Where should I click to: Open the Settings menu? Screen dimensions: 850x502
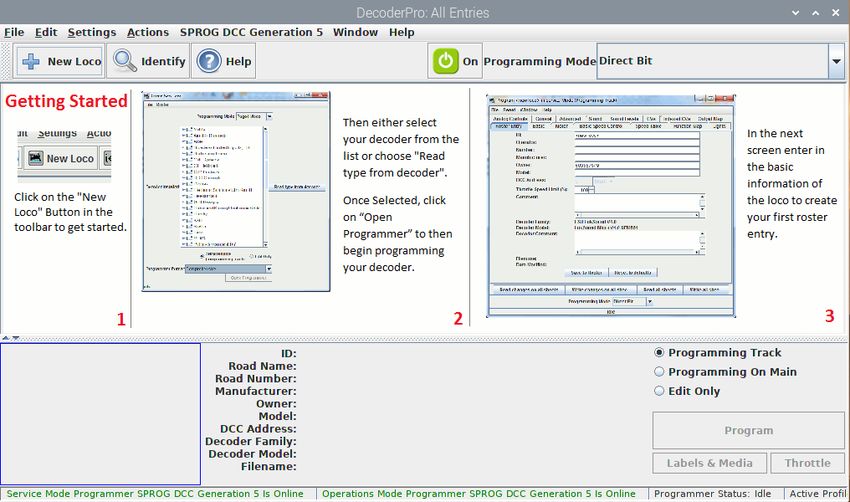(x=92, y=33)
